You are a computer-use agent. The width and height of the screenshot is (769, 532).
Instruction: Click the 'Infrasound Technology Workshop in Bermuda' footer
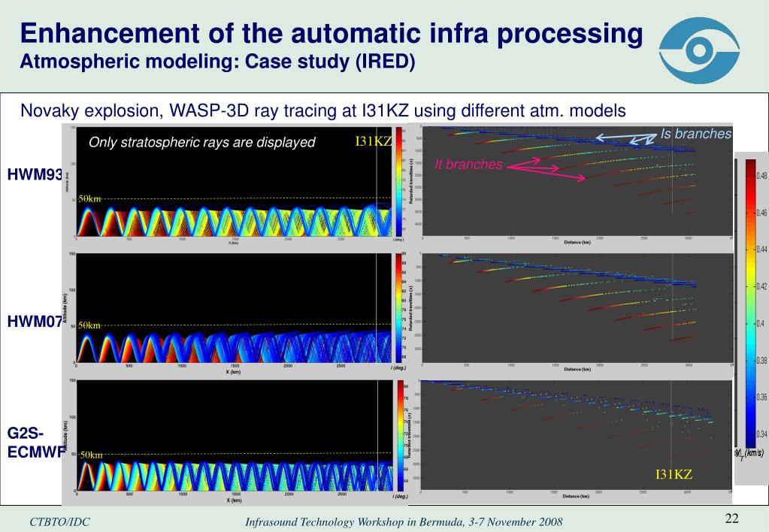404,521
